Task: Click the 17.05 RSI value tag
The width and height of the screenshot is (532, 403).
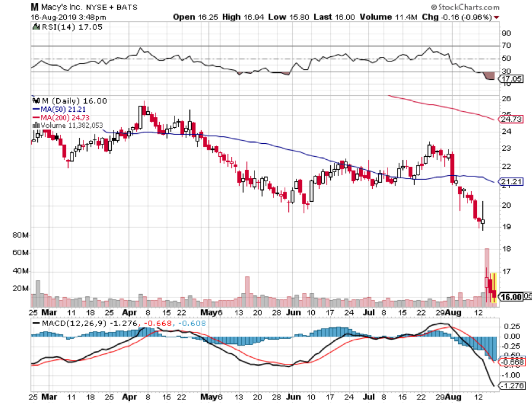Action: (511, 79)
